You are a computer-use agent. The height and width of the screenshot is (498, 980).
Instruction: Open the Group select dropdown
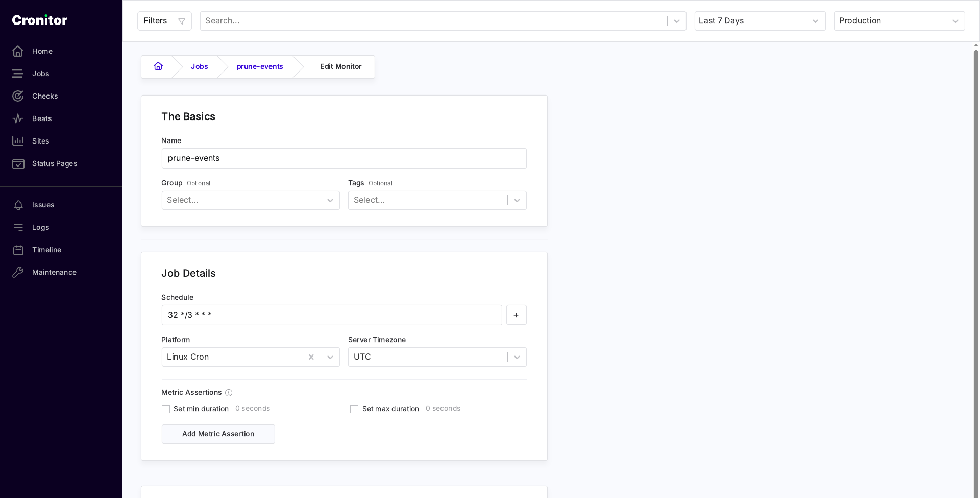click(251, 200)
